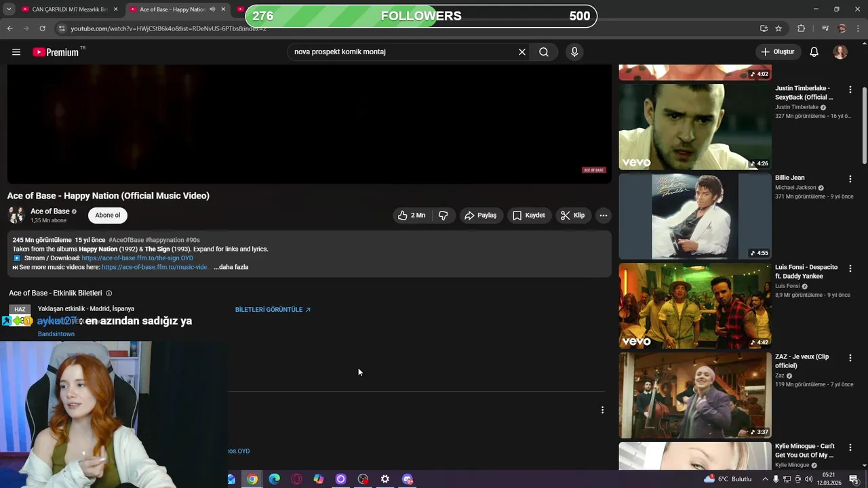The height and width of the screenshot is (488, 868).
Task: Open the Ace of Base channel name
Action: pos(50,211)
